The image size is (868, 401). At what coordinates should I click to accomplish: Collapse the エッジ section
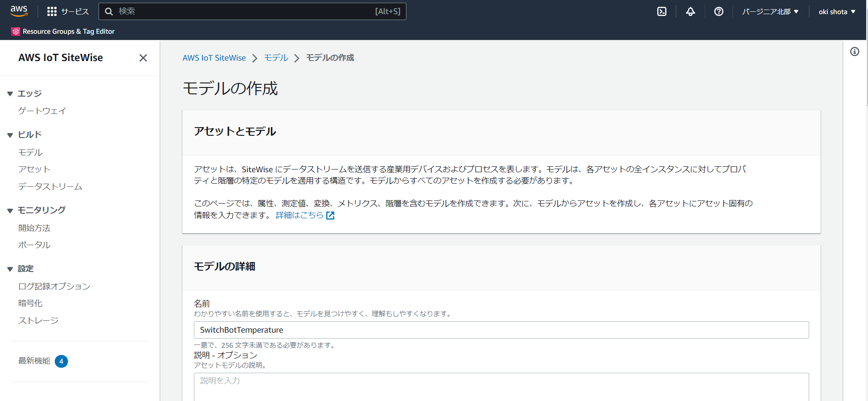pyautogui.click(x=10, y=94)
